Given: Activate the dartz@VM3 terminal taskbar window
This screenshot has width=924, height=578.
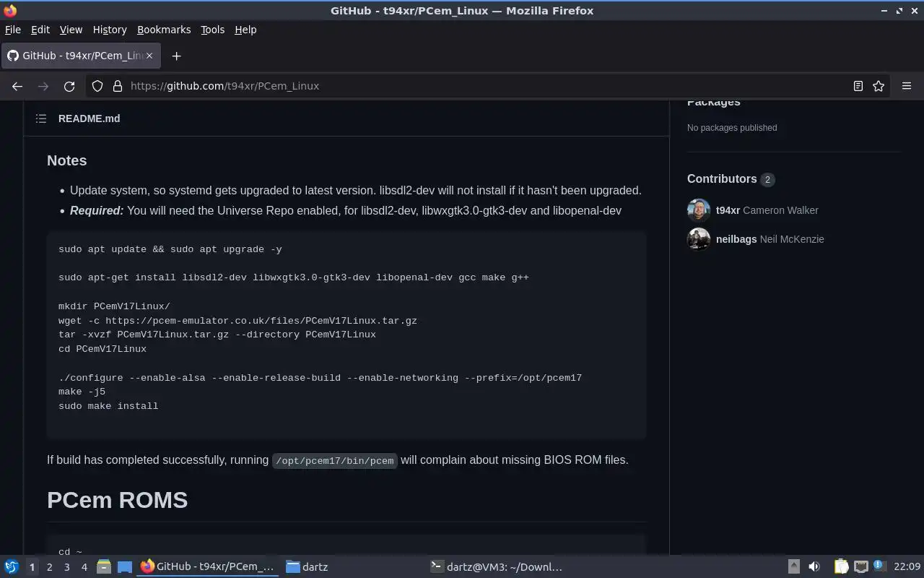Looking at the screenshot, I should tap(497, 567).
